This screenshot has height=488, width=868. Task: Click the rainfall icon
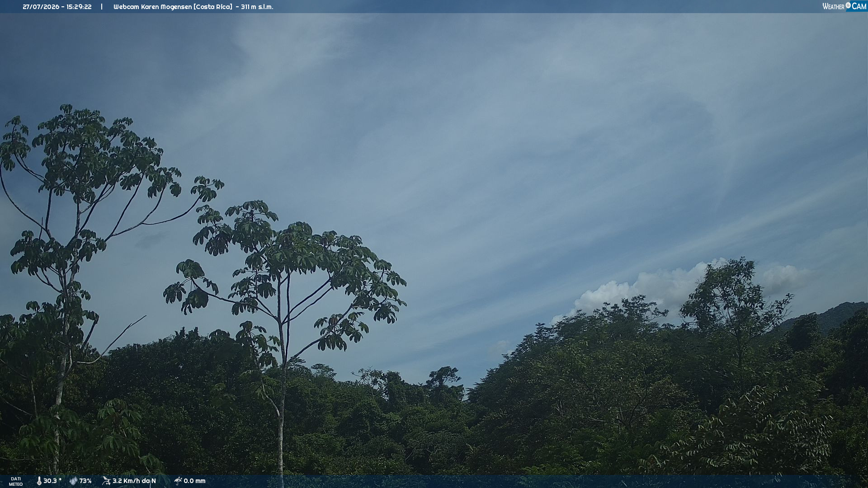(178, 481)
